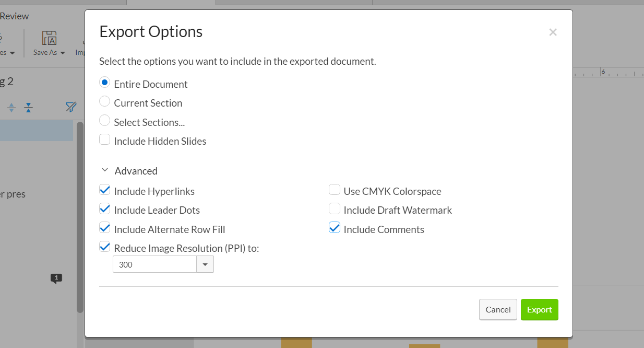Toggle Include Leader Dots checkbox
Screen dimensions: 644x348
(x=105, y=208)
